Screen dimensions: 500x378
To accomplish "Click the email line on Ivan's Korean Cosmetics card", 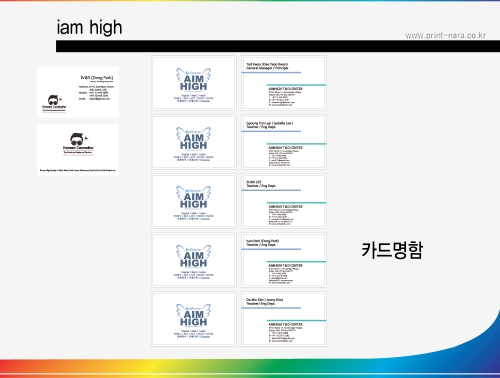I will tap(94, 99).
